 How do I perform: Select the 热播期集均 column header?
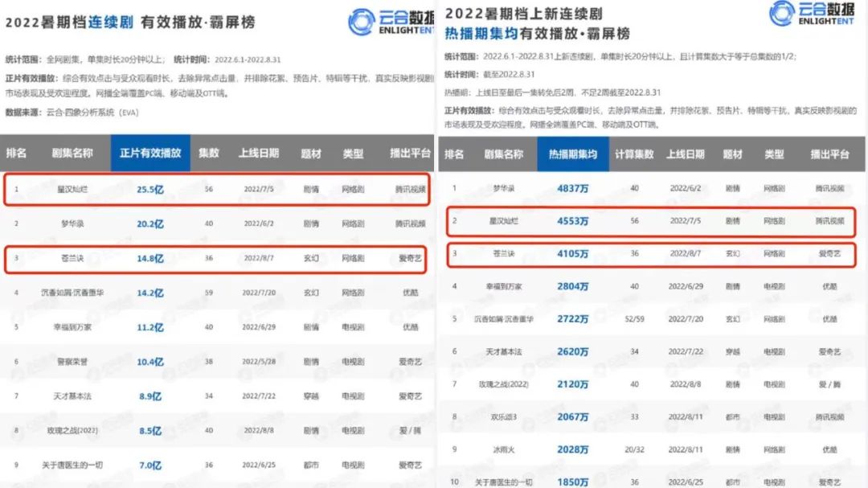point(572,154)
